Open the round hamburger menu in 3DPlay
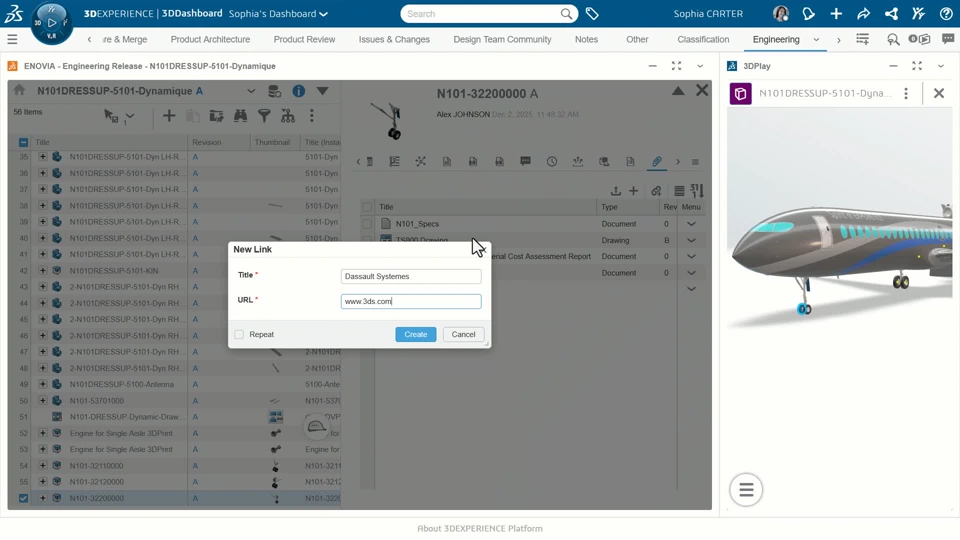This screenshot has height=540, width=960. pyautogui.click(x=746, y=490)
